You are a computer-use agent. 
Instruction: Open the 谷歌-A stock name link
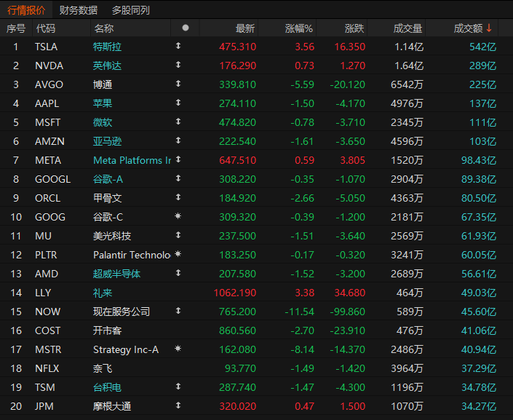(x=108, y=179)
